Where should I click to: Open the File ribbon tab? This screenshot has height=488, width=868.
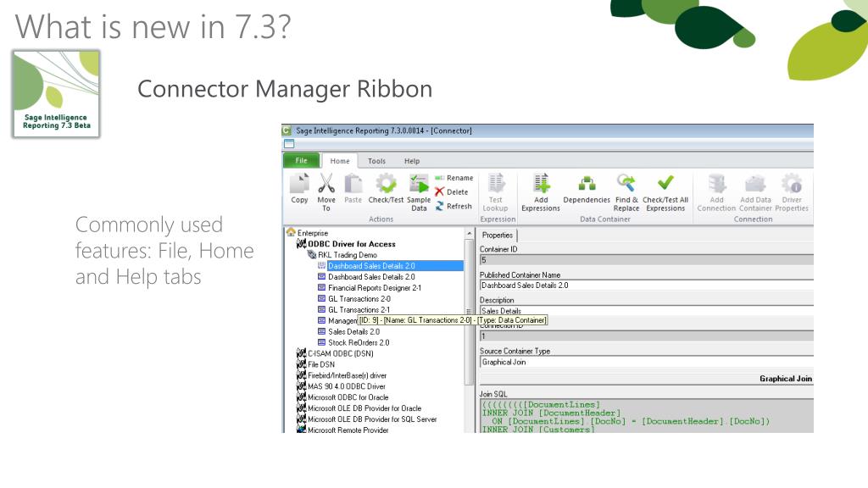tap(301, 160)
